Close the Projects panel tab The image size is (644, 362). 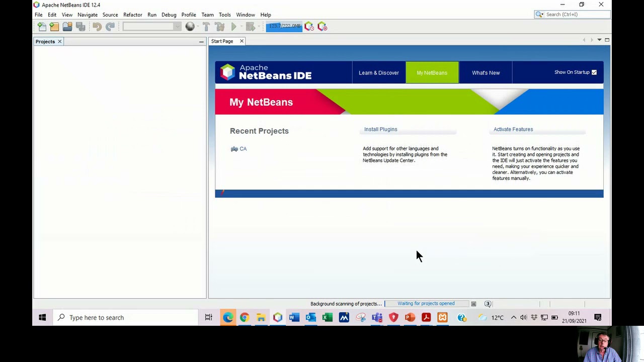pos(59,41)
